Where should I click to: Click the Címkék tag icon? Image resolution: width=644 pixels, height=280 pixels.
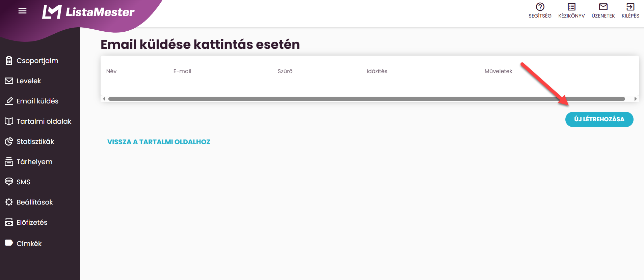[x=9, y=243]
